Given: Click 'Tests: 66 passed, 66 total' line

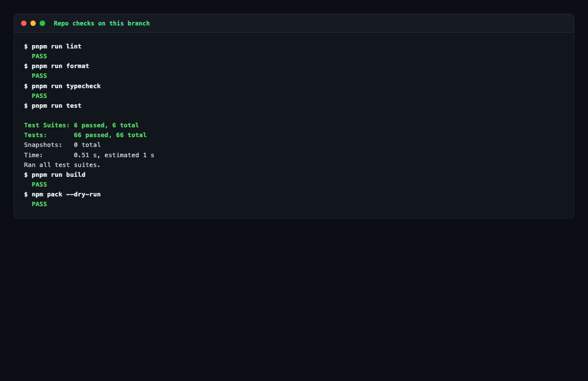Looking at the screenshot, I should click(x=85, y=135).
